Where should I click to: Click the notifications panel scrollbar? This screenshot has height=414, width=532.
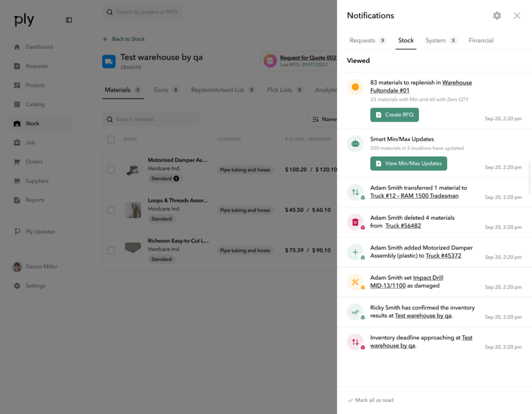[x=529, y=178]
